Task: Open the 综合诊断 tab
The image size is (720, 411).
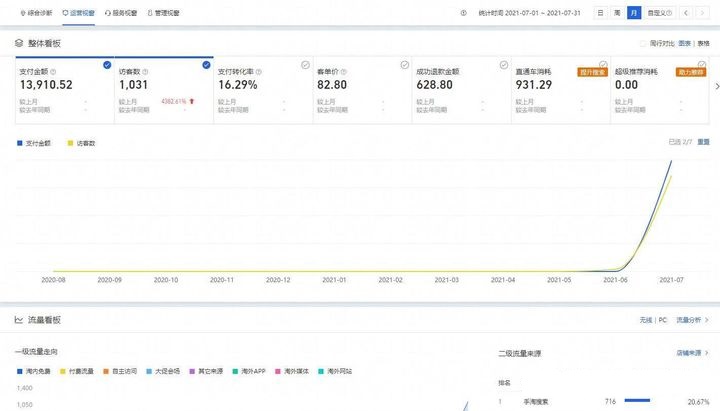Action: point(37,13)
